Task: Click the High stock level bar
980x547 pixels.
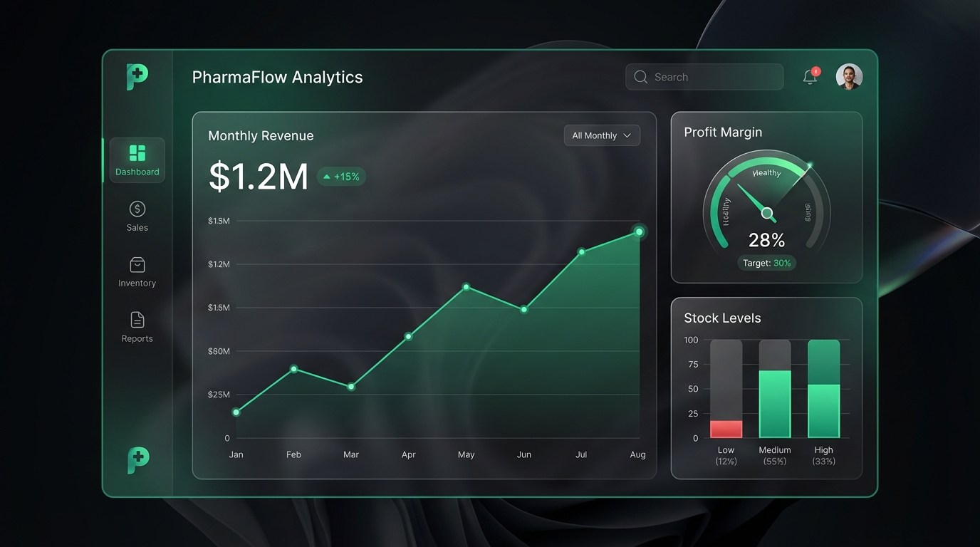Action: 823,410
